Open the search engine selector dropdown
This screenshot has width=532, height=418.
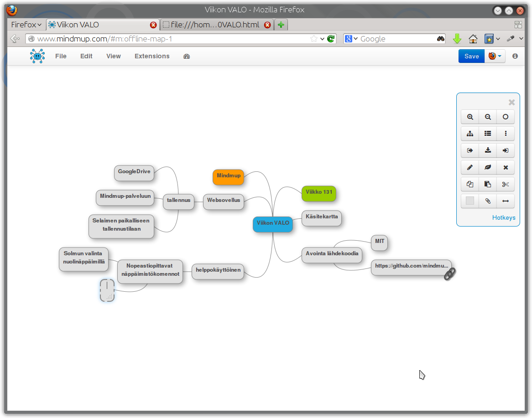coord(351,39)
